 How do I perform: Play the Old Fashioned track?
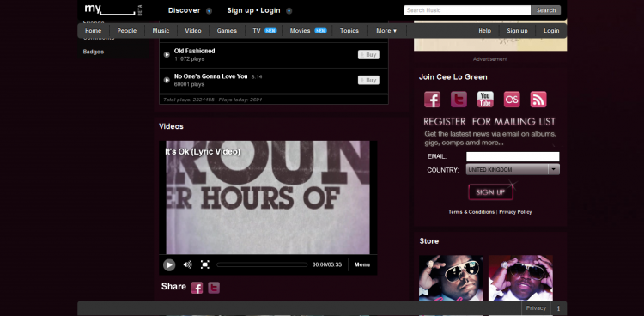pyautogui.click(x=167, y=54)
